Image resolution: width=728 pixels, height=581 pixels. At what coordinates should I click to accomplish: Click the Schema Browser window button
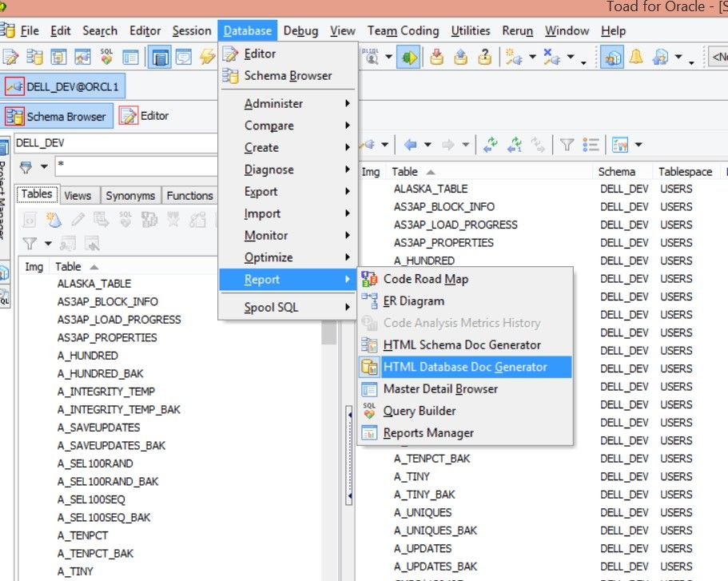57,116
